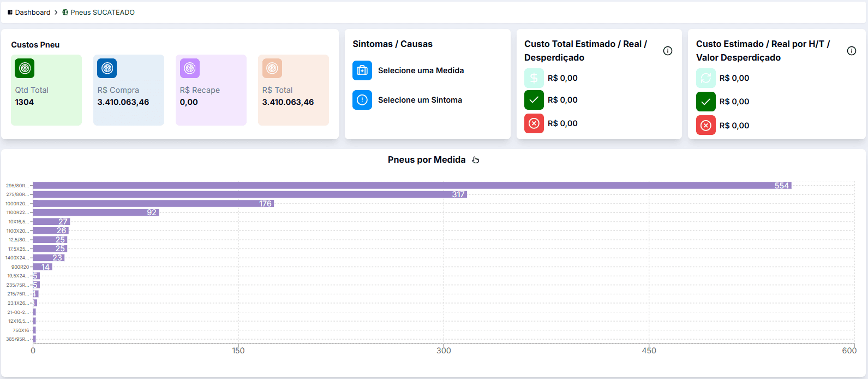
Task: Click the Custos Pneu heading
Action: click(35, 45)
